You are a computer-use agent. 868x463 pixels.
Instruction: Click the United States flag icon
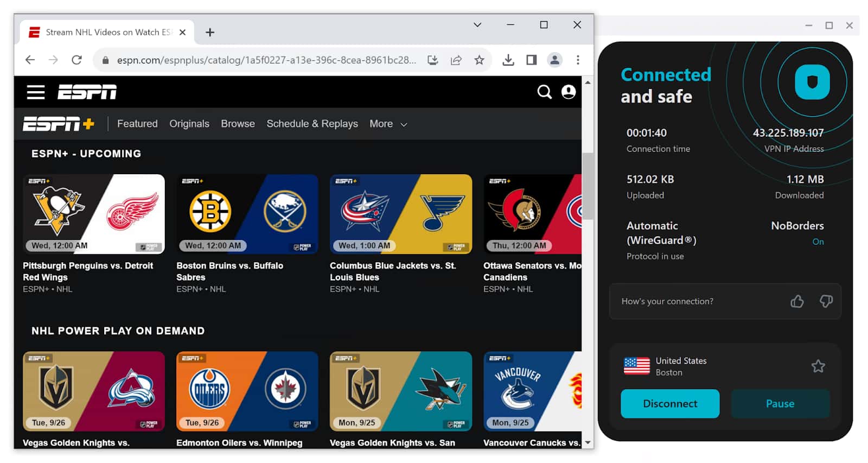637,366
